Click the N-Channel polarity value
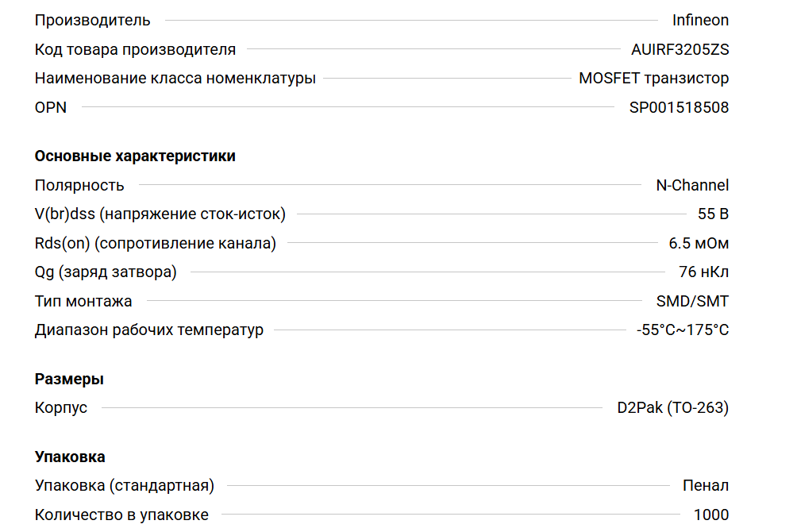This screenshot has width=797, height=532. (691, 185)
